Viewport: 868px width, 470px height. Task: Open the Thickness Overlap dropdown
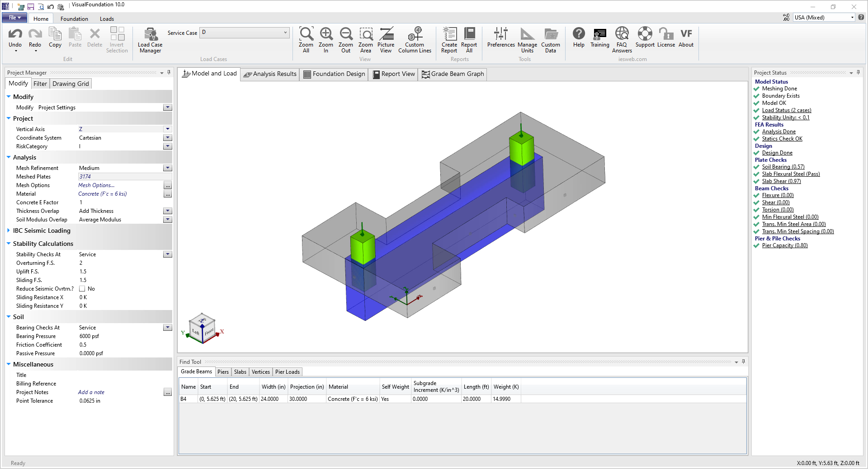(168, 211)
